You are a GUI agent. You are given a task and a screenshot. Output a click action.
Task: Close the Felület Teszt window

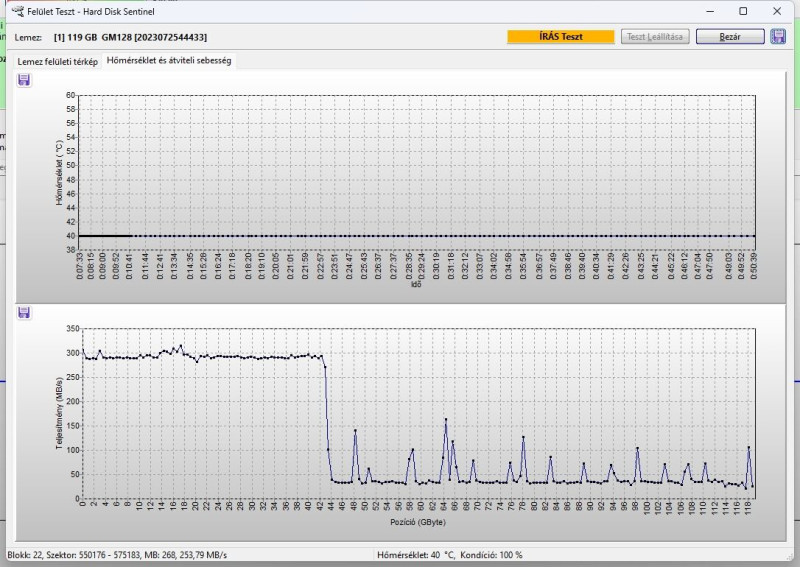point(777,11)
